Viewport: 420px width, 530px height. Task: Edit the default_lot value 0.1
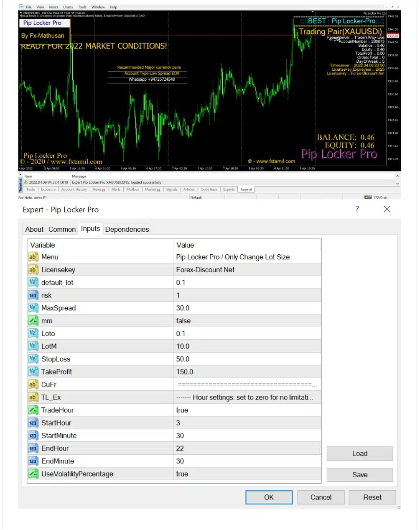247,282
